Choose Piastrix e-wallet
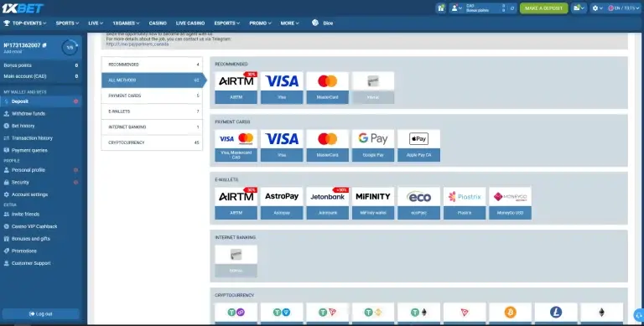Viewport: 644px width, 326px height. pyautogui.click(x=465, y=204)
